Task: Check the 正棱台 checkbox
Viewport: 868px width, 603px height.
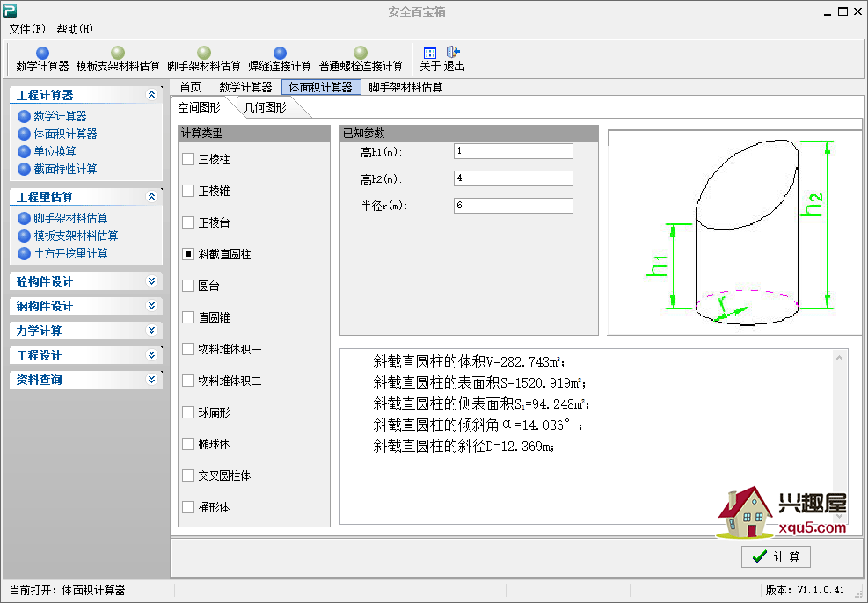Action: 188,222
